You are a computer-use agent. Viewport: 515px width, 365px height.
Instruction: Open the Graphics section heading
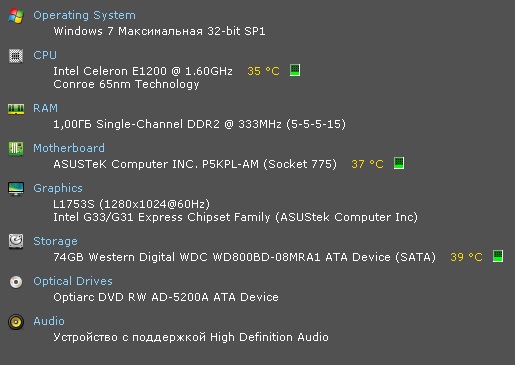(x=58, y=188)
